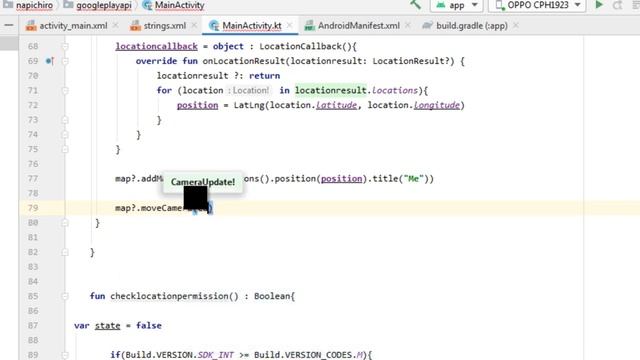Click the build.gradle tab file icon
The width and height of the screenshot is (640, 360).
[x=427, y=26]
